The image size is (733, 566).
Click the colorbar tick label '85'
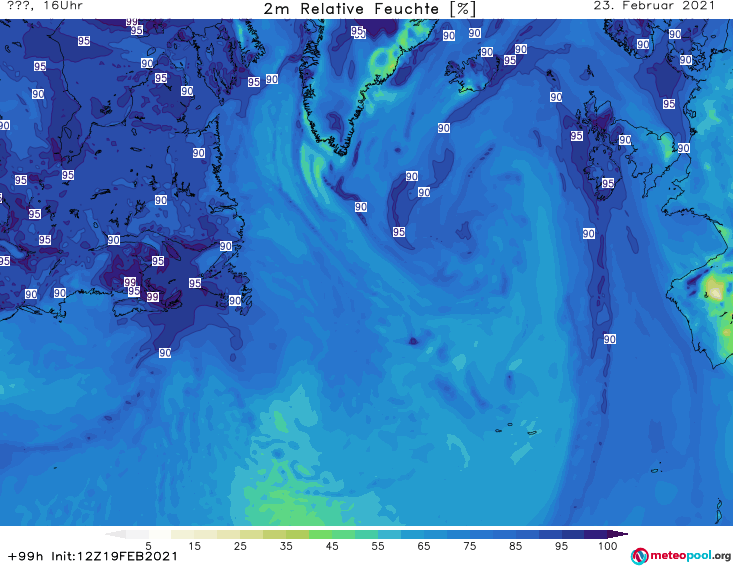tap(515, 546)
